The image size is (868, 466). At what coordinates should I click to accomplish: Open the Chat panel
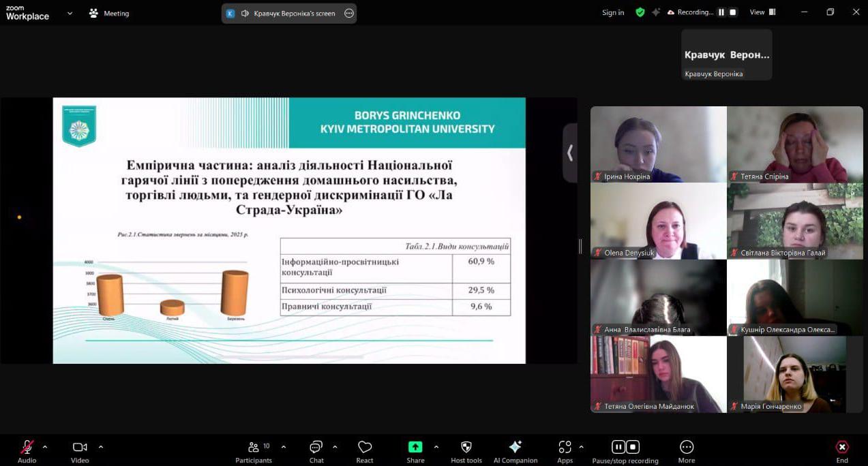(316, 448)
